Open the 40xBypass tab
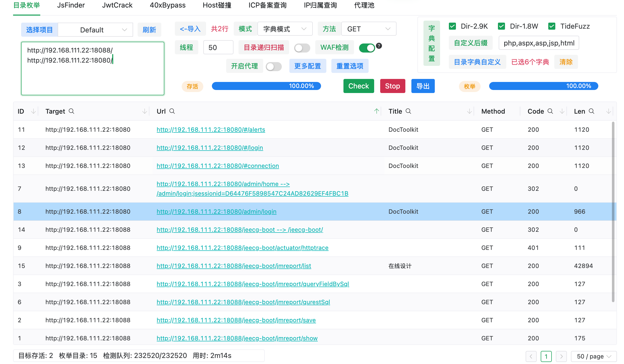 tap(168, 5)
